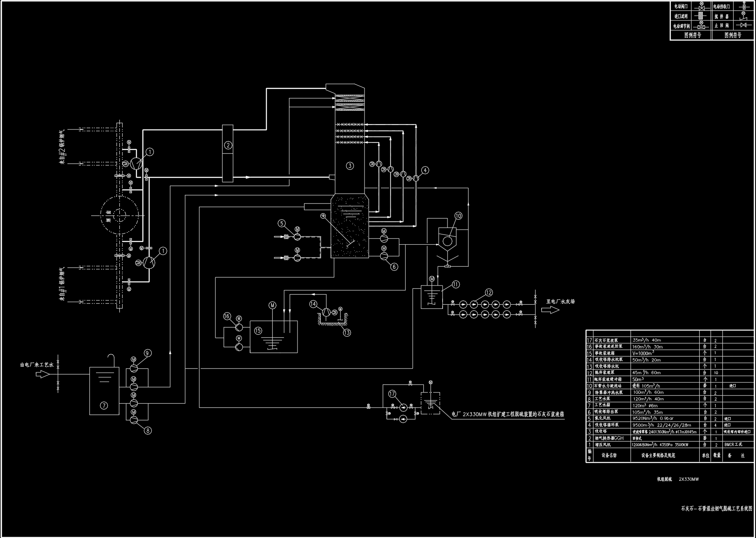Click the 电动阀门 motorized valve legend symbol
The image size is (756, 538).
(x=702, y=7)
